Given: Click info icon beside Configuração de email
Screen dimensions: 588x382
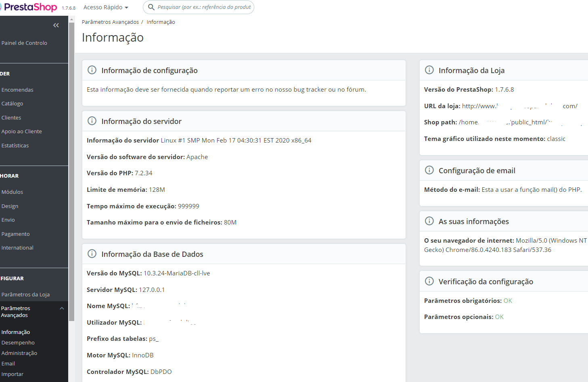Looking at the screenshot, I should tap(429, 170).
